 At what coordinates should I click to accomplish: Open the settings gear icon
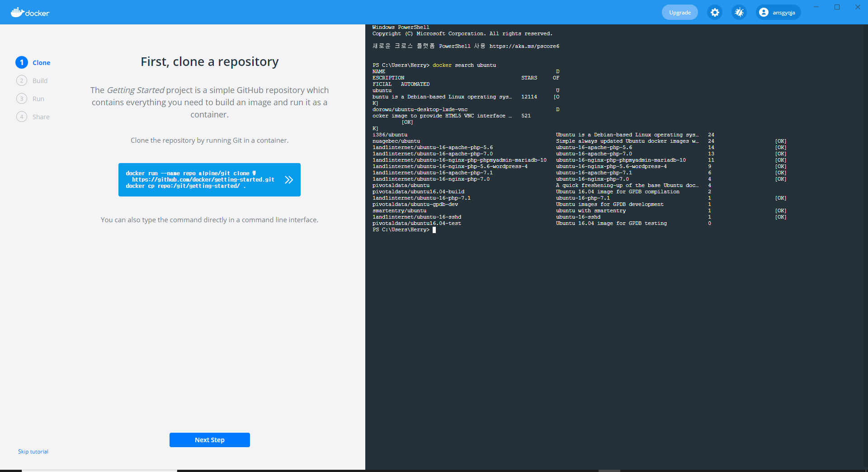pyautogui.click(x=715, y=12)
